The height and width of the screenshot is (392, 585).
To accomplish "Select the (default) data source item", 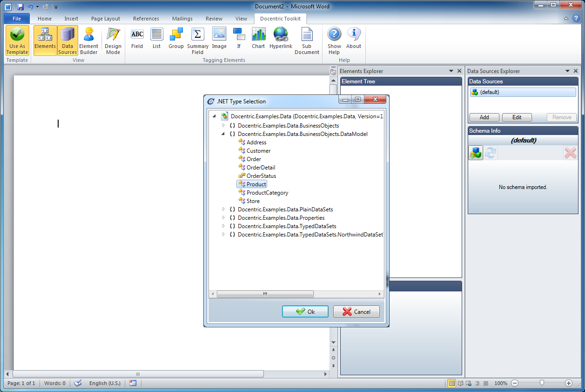I will click(x=523, y=92).
